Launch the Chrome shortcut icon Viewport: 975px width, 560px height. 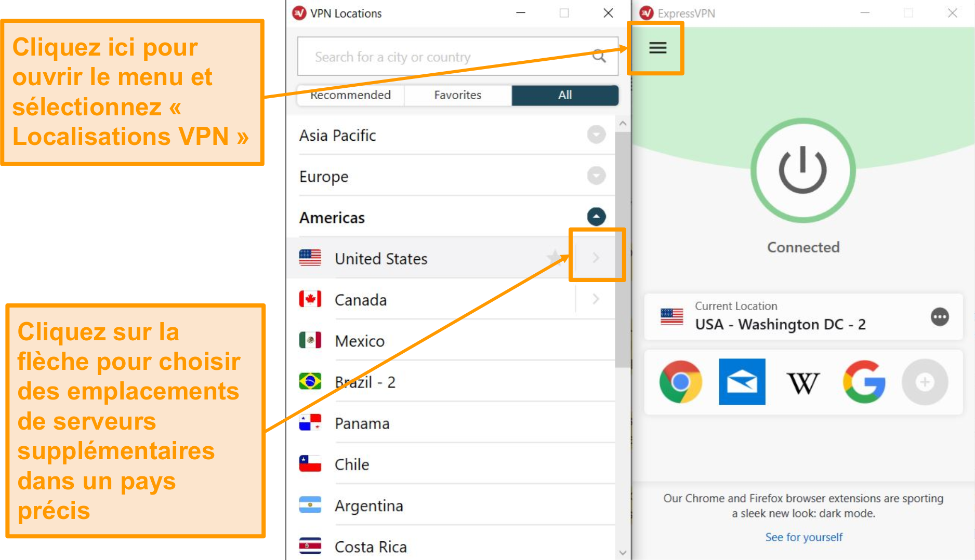(680, 382)
